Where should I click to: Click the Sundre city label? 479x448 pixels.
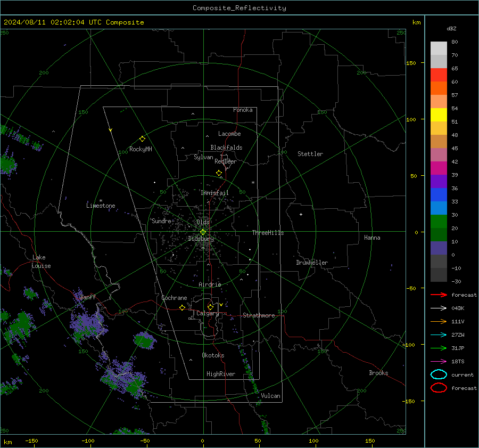161,221
